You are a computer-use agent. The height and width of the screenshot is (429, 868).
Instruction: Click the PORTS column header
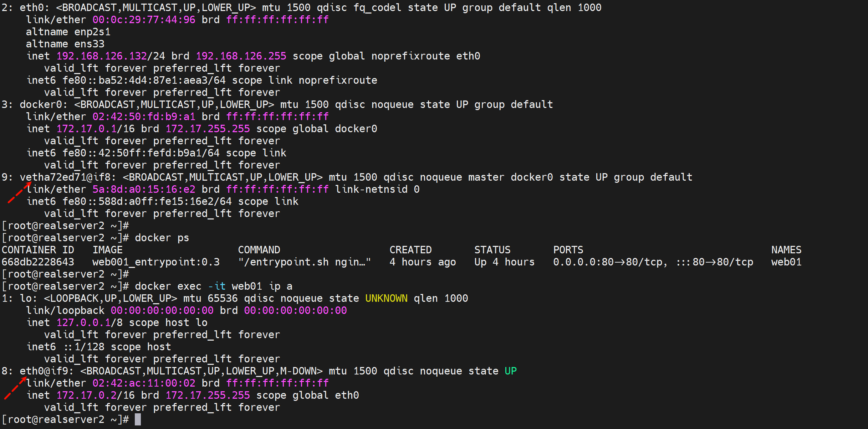pyautogui.click(x=568, y=250)
